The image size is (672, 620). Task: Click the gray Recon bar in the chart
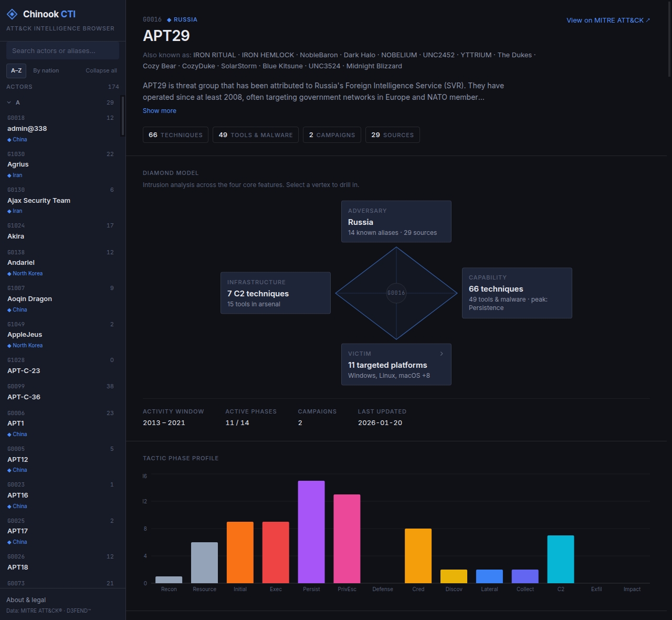169,580
